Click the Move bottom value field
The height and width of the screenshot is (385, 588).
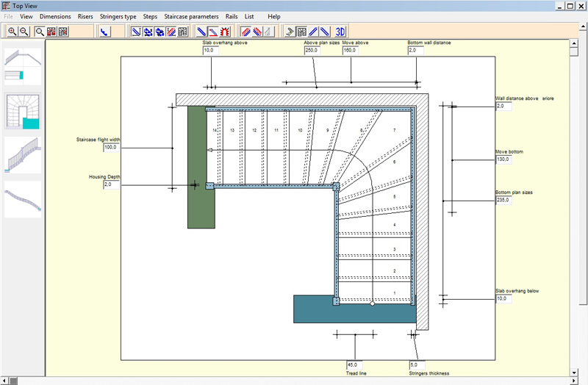503,159
